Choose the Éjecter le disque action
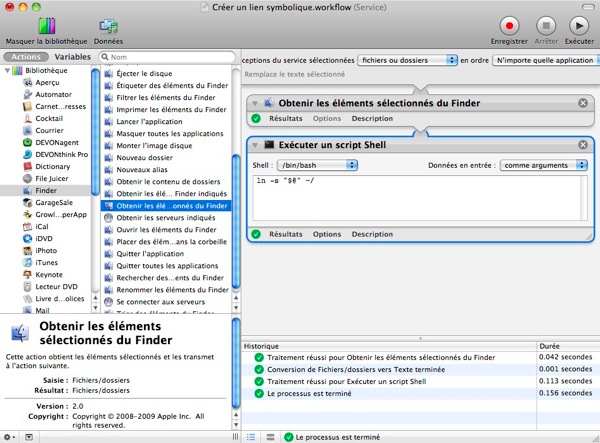The image size is (600, 443). point(144,73)
